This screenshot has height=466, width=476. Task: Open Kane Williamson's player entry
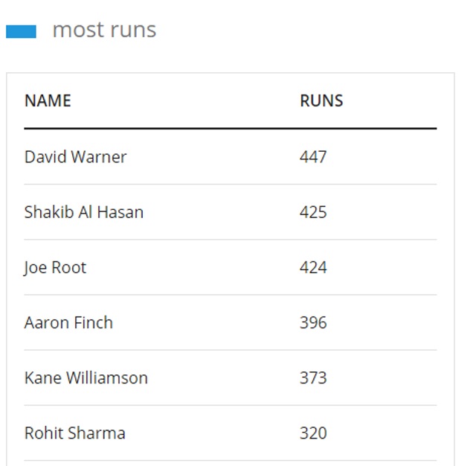[x=86, y=378]
